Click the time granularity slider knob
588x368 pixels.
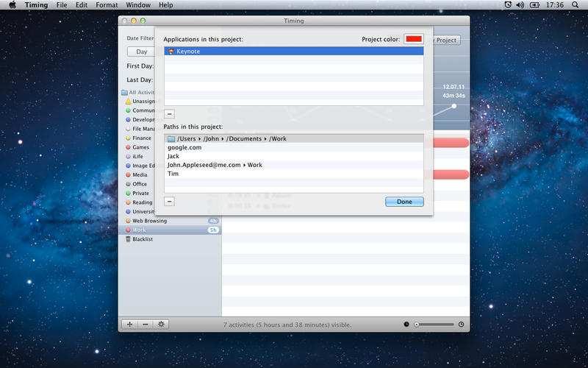(416, 325)
